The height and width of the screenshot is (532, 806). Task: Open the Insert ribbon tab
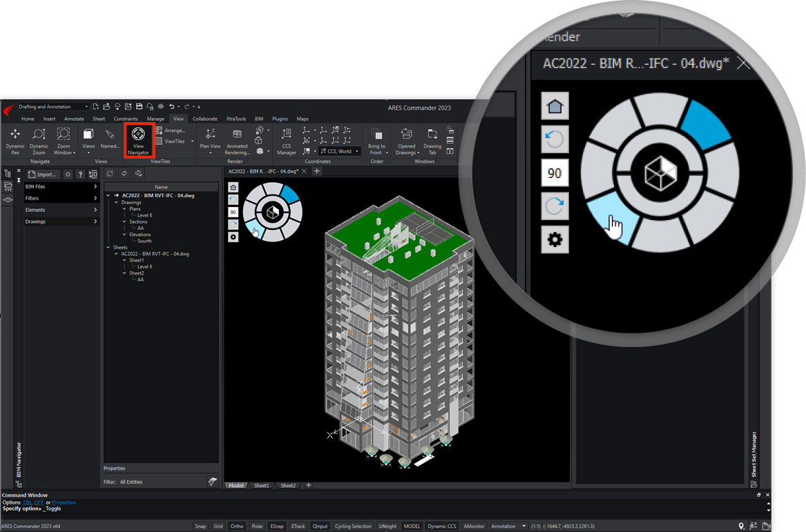click(49, 119)
